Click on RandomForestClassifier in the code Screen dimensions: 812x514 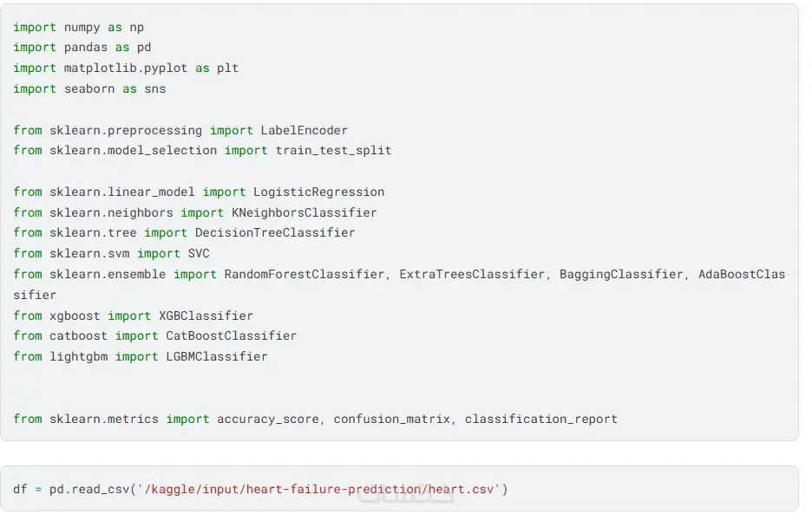(x=304, y=274)
